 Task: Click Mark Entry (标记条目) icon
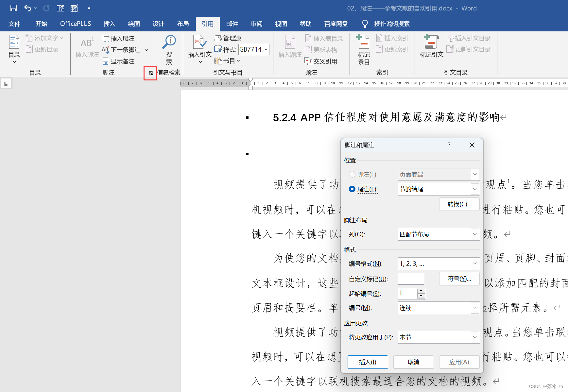[363, 50]
